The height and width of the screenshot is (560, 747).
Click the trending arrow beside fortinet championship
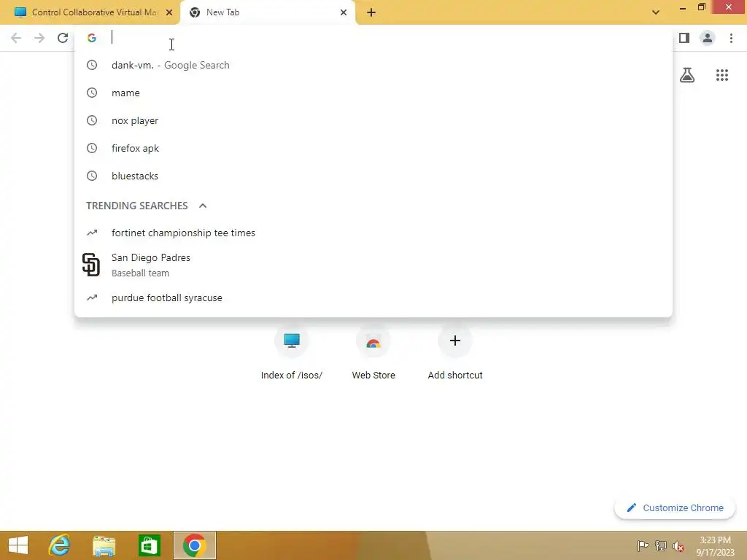pyautogui.click(x=92, y=233)
